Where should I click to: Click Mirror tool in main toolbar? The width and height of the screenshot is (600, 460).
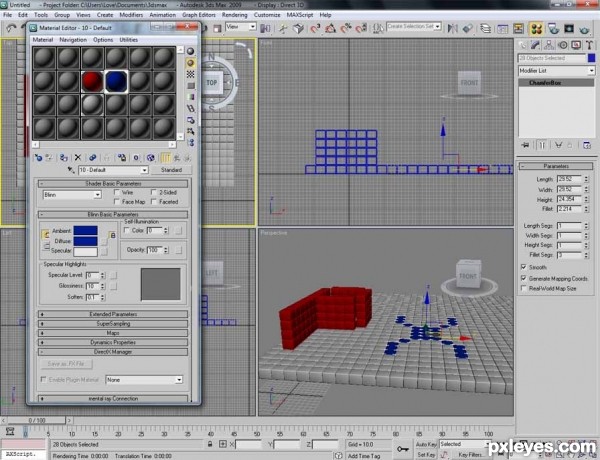(x=453, y=29)
